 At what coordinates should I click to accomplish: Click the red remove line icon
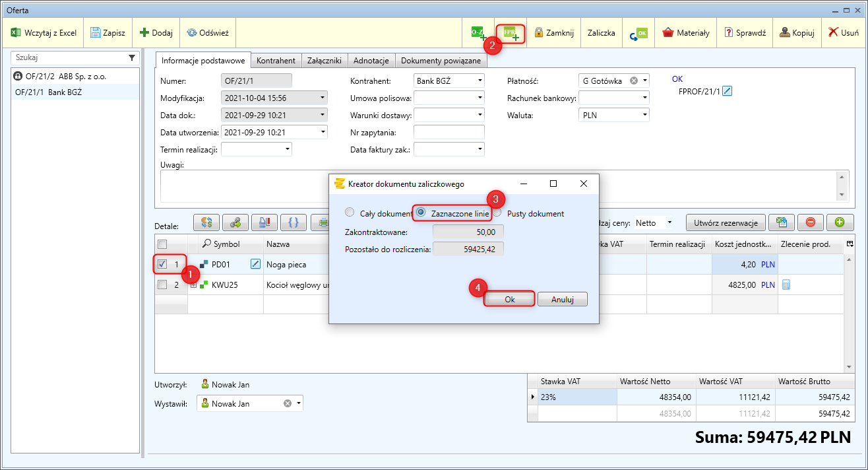coord(811,222)
